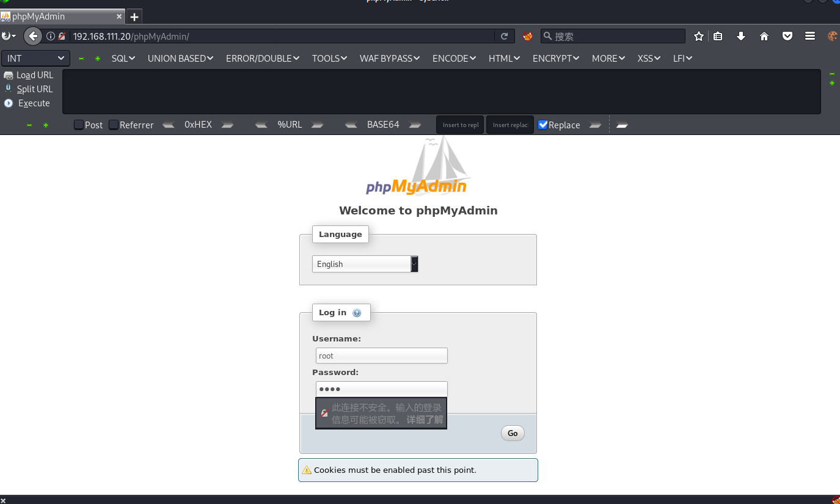Click the right arrow beside 0xHEX

[x=227, y=125]
